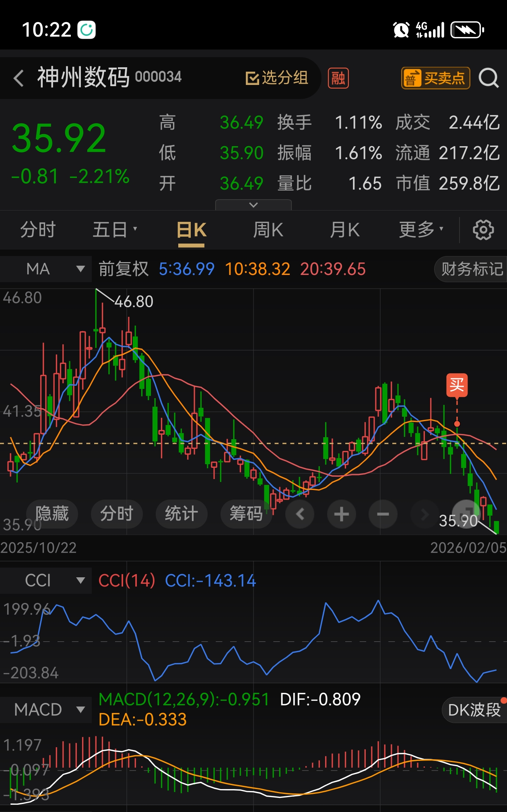Tap the stock name 神州数码
Viewport: 507px width, 812px height.
[x=83, y=77]
